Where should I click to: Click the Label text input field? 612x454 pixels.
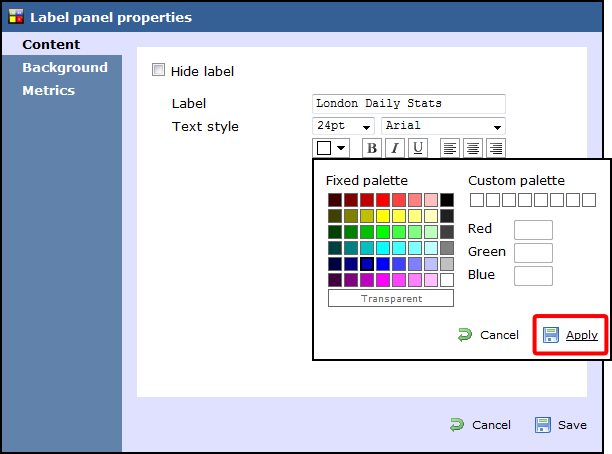pos(408,104)
